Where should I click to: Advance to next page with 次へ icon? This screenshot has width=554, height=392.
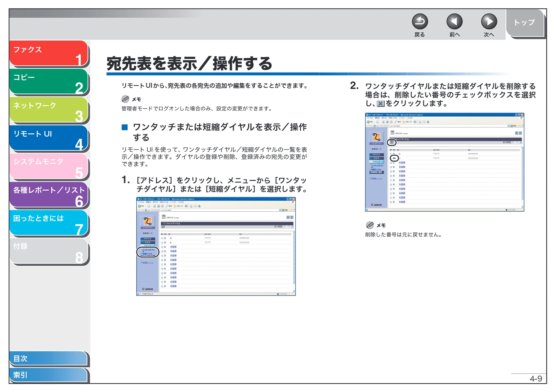489,22
